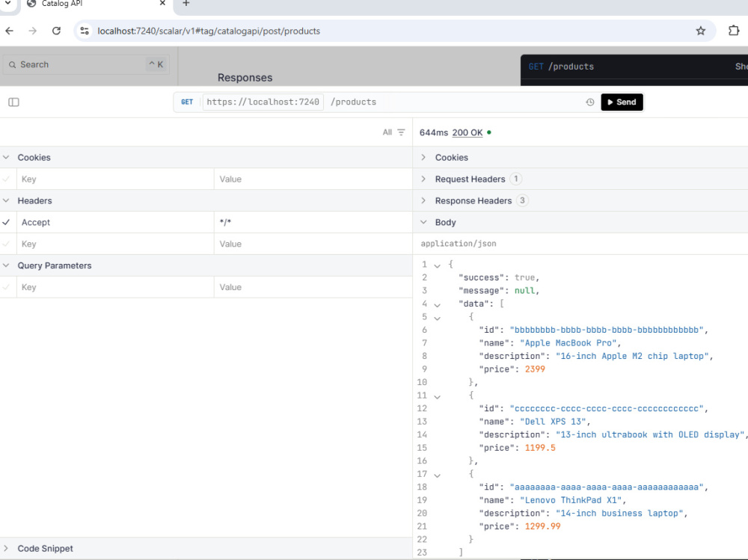Collapse the Headers section
The image size is (748, 560).
coord(6,201)
